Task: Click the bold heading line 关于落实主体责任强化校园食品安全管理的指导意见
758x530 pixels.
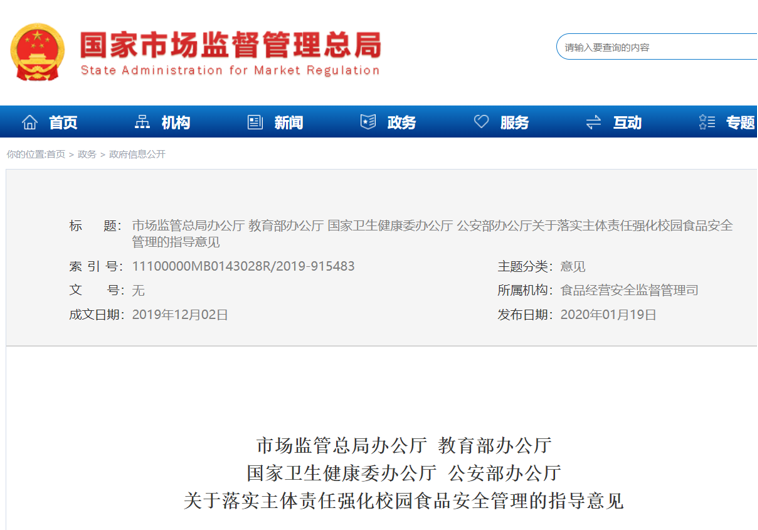Action: [404, 500]
